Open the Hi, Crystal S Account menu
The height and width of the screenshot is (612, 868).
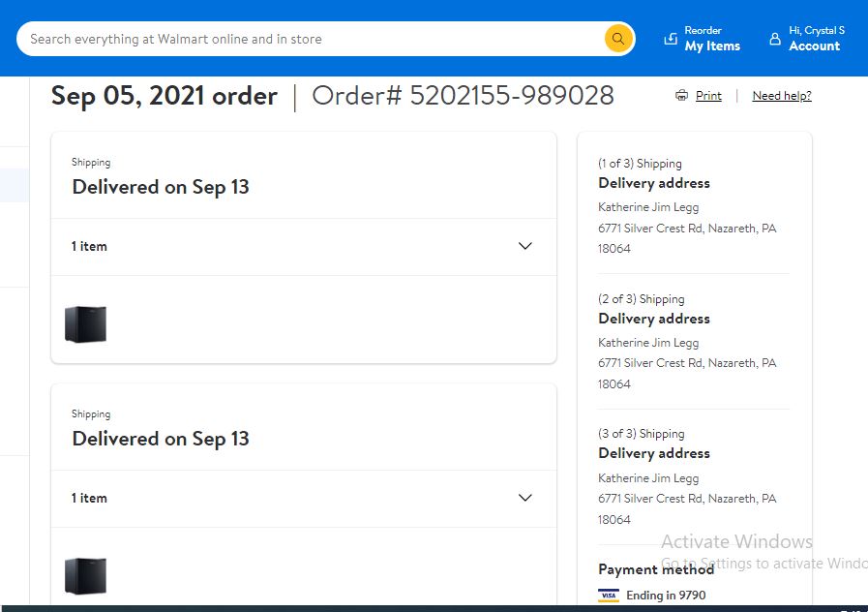pos(817,39)
